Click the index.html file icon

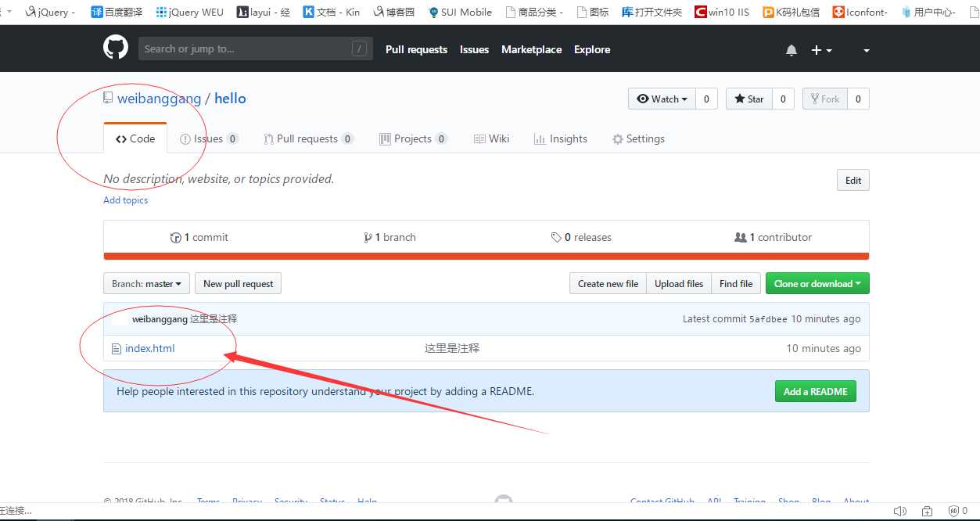[117, 349]
